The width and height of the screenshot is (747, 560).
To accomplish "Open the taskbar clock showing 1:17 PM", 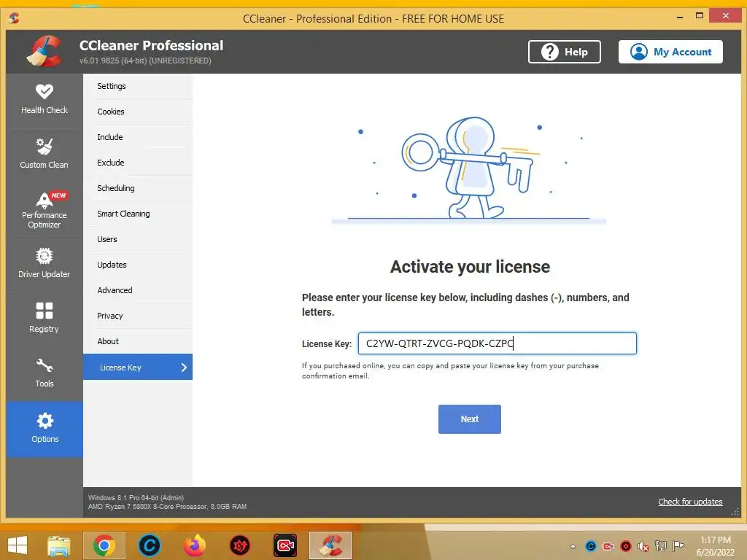I will point(715,546).
